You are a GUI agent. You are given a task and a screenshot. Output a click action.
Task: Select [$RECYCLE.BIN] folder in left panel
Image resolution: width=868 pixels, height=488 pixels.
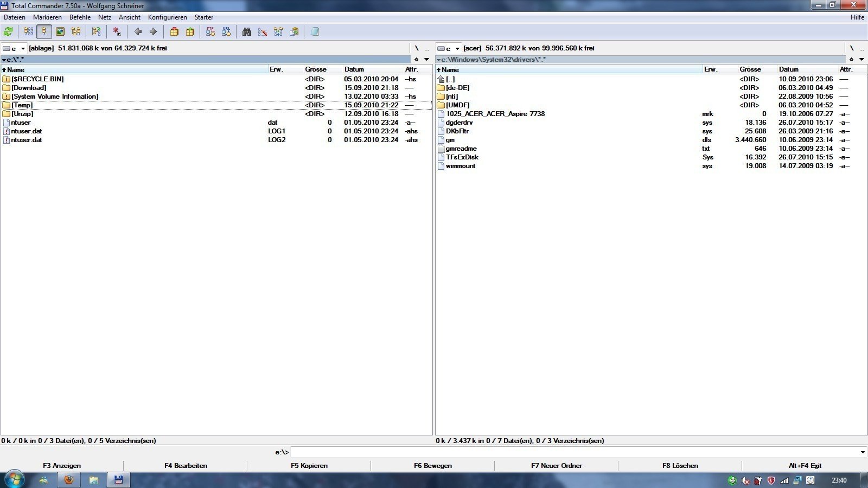tap(216, 79)
